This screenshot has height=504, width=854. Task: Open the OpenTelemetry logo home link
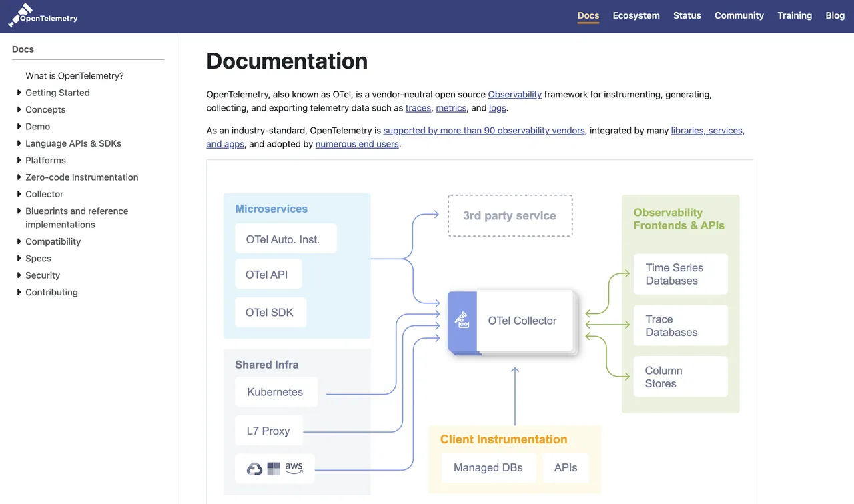coord(43,15)
